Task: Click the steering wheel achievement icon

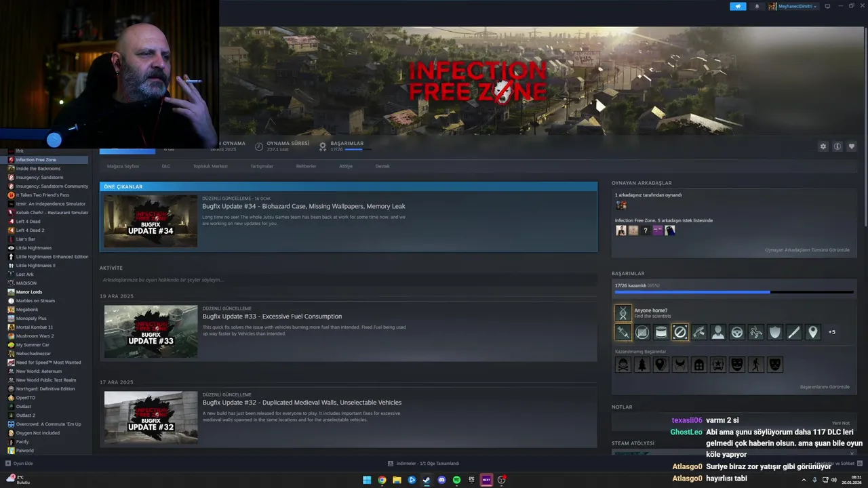Action: [737, 332]
